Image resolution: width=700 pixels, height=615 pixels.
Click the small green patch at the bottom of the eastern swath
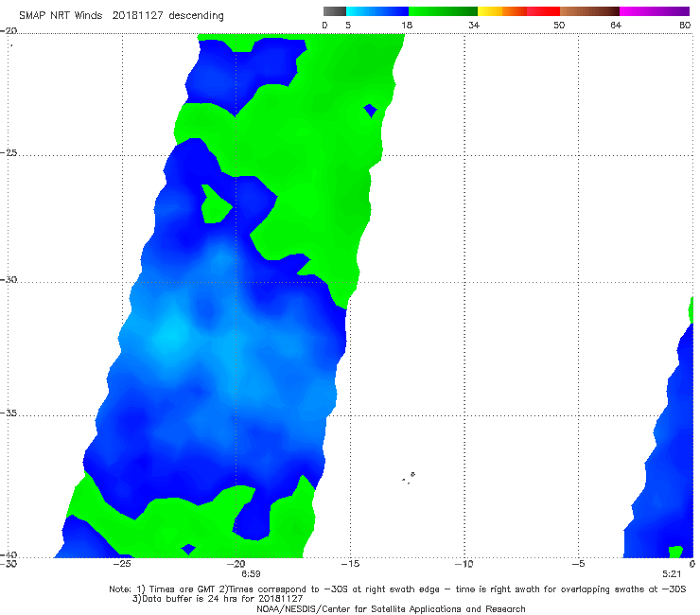coord(676,552)
